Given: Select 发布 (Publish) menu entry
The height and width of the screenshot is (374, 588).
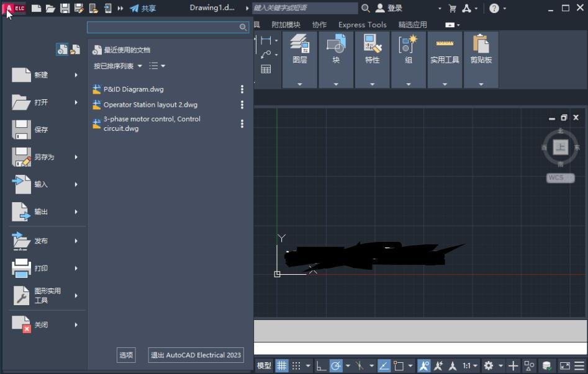Looking at the screenshot, I should [45, 241].
